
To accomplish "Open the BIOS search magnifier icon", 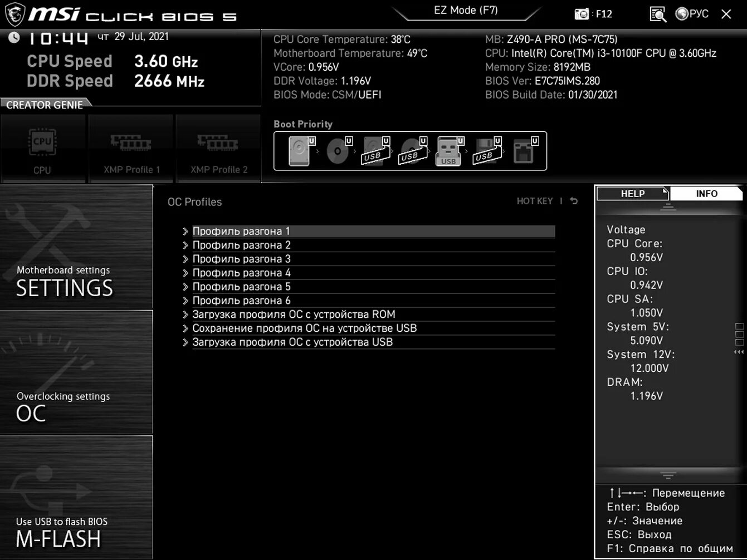I will click(658, 14).
